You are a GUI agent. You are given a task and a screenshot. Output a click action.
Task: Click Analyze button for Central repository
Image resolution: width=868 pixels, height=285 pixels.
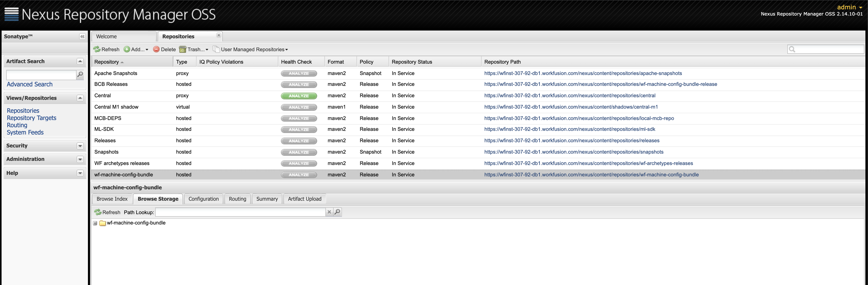click(x=299, y=96)
